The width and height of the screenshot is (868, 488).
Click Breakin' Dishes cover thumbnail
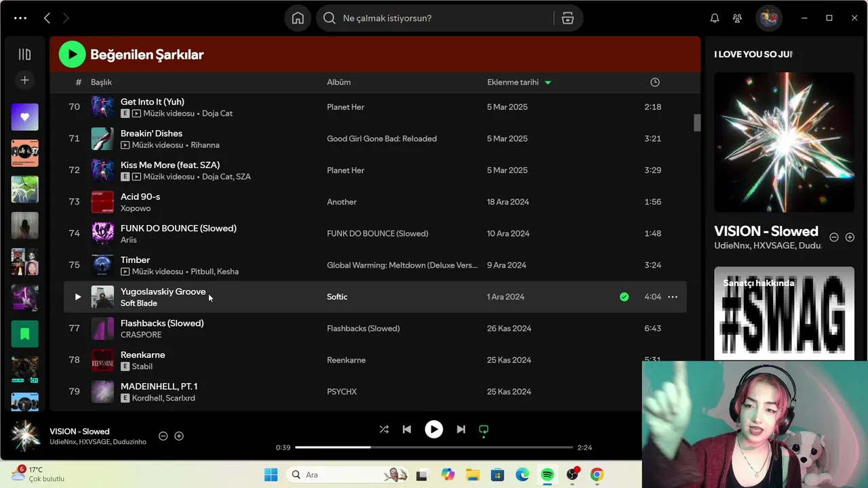click(x=102, y=138)
